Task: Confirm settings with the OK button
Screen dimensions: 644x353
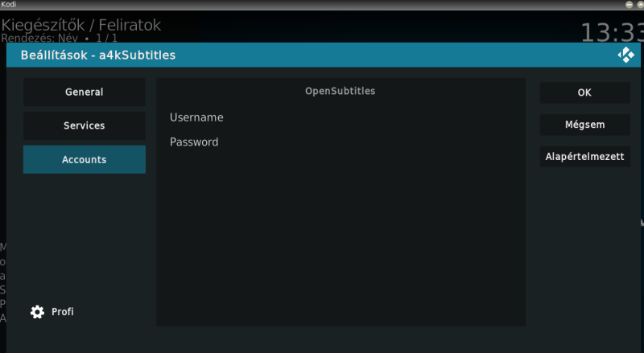Action: click(x=584, y=92)
